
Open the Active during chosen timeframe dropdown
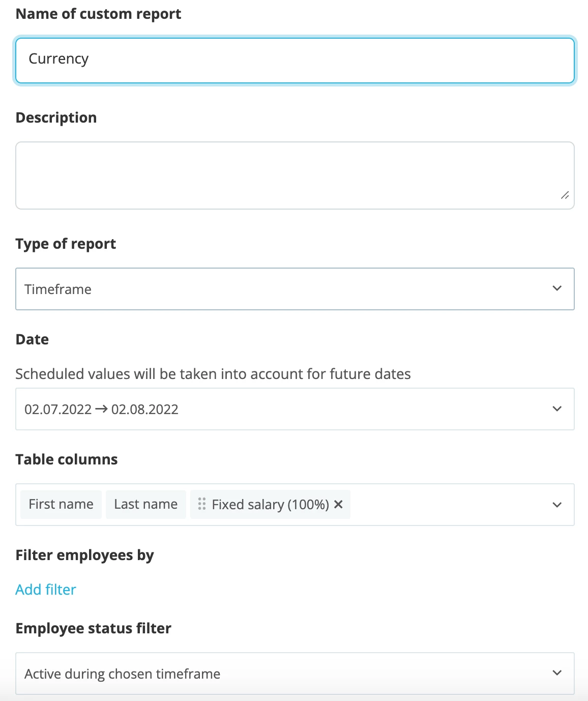pyautogui.click(x=295, y=674)
